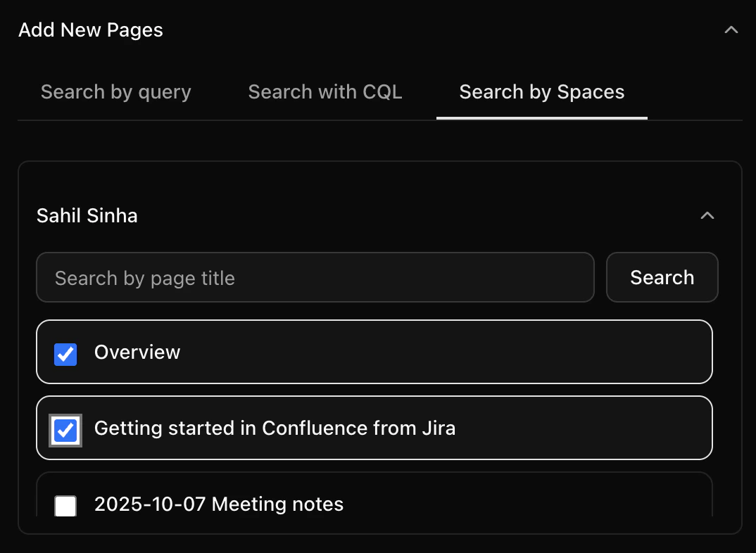
Task: Select the Overview page row
Action: click(x=374, y=352)
